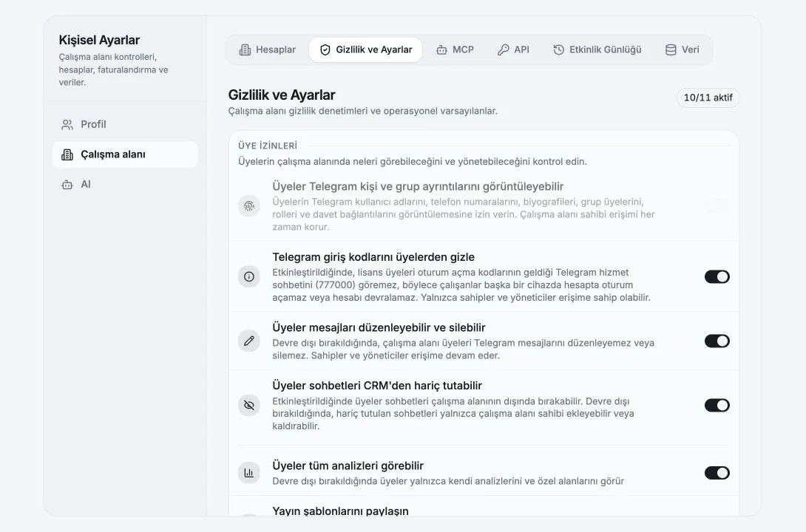Click the AI bot icon in sidebar

[x=67, y=184]
